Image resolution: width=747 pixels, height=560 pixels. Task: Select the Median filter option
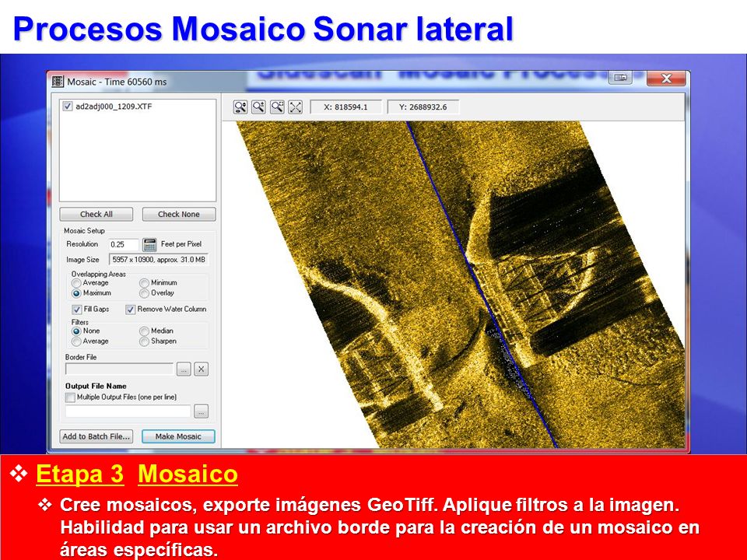tap(145, 331)
